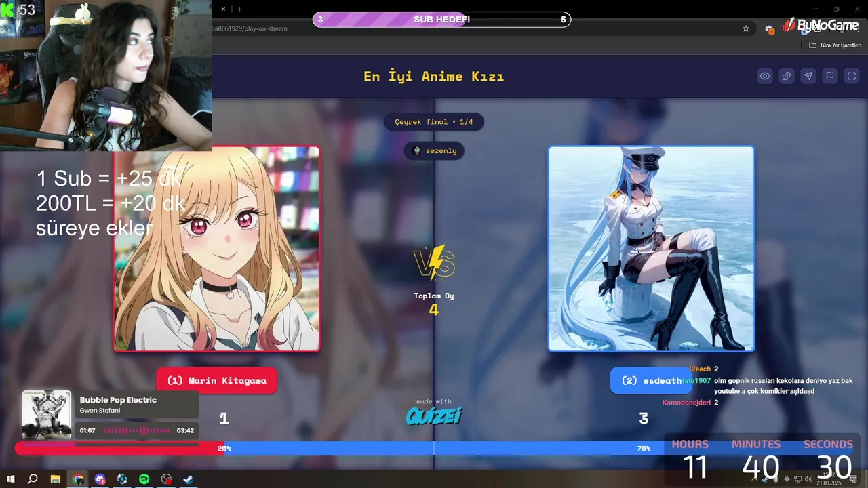
Task: Click the extension icon beside bookmark star
Action: point(770,28)
